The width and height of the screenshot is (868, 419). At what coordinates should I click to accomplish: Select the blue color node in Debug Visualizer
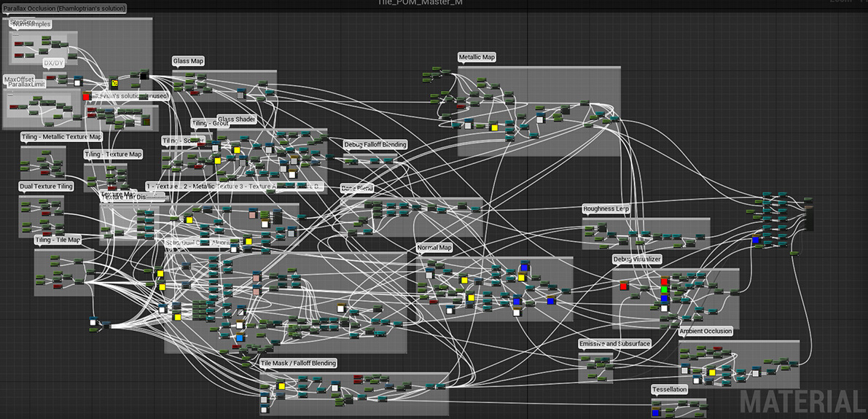tap(664, 298)
